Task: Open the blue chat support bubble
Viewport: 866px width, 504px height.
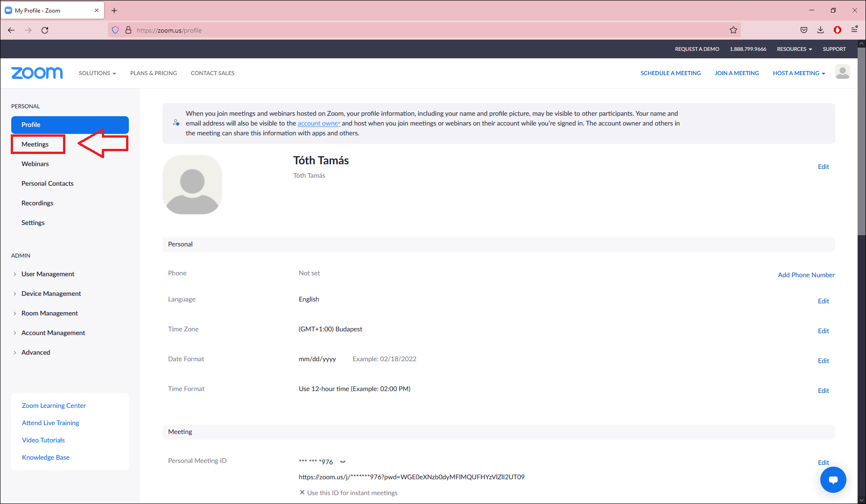Action: pyautogui.click(x=833, y=479)
